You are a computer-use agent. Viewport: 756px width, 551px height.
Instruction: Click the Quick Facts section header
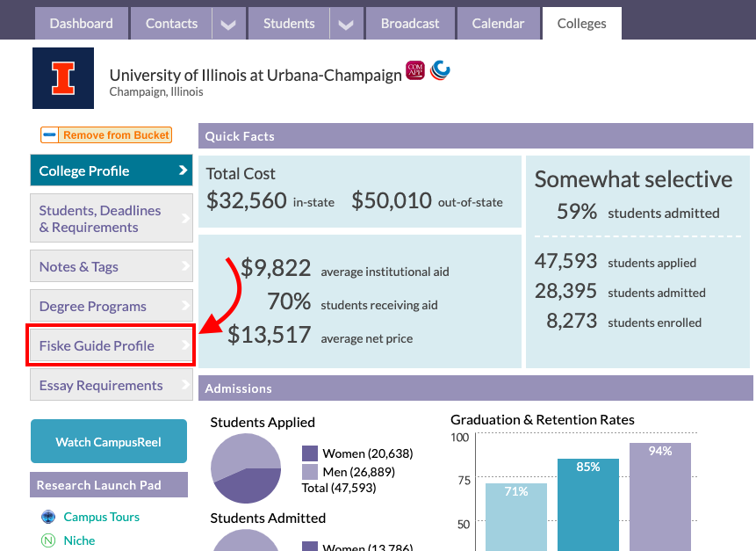point(475,136)
